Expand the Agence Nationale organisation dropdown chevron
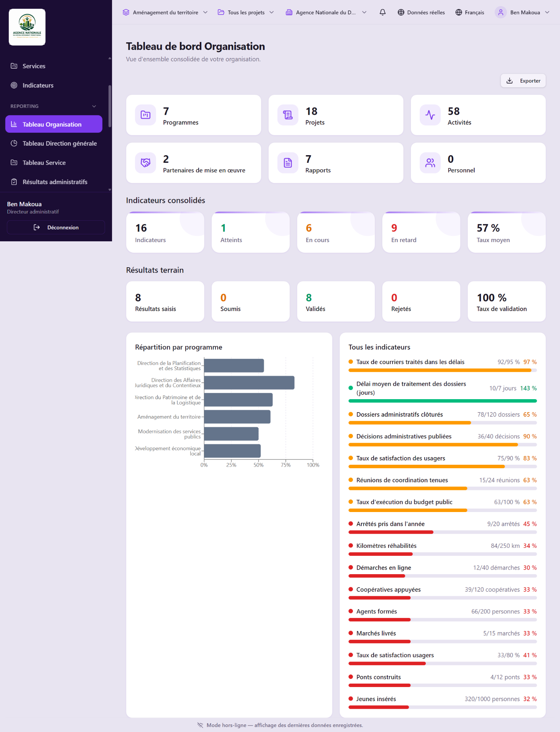This screenshot has height=732, width=560. 364,12
